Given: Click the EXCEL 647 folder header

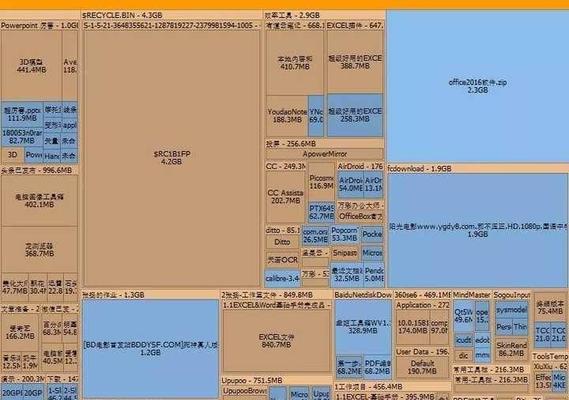Looking at the screenshot, I should coord(355,25).
